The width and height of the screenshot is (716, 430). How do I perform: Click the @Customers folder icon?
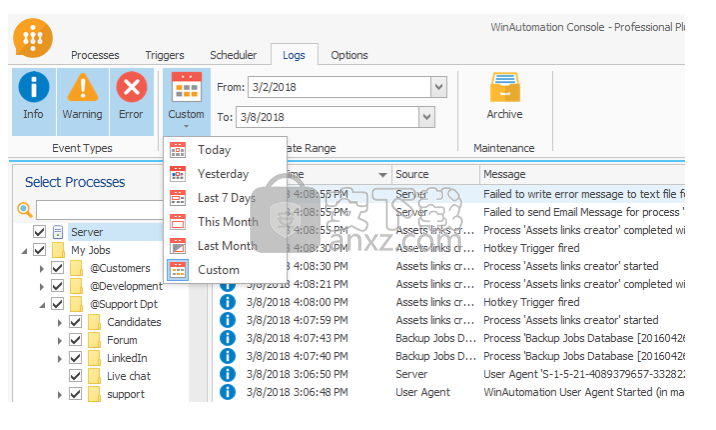tap(76, 268)
